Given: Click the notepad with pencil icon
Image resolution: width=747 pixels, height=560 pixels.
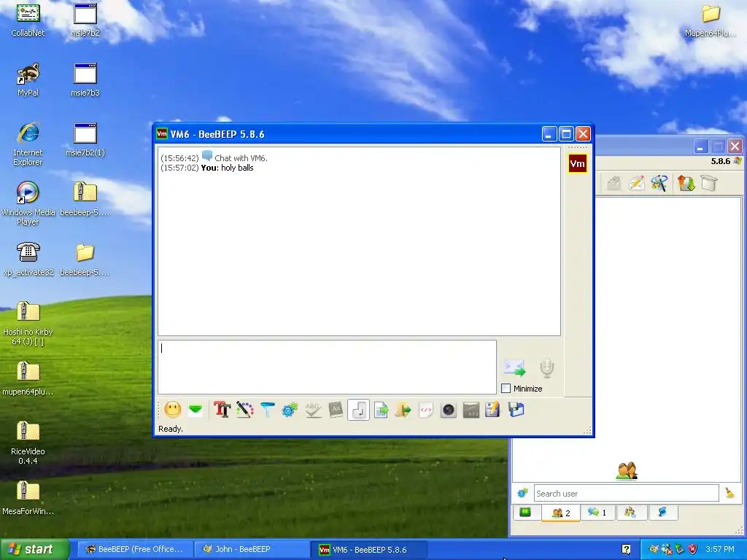Looking at the screenshot, I should click(x=492, y=410).
